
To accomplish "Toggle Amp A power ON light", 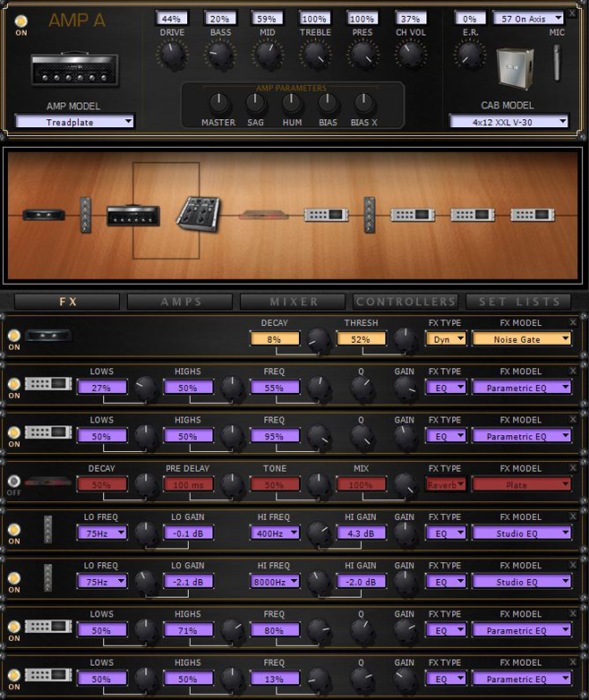I will tap(21, 21).
